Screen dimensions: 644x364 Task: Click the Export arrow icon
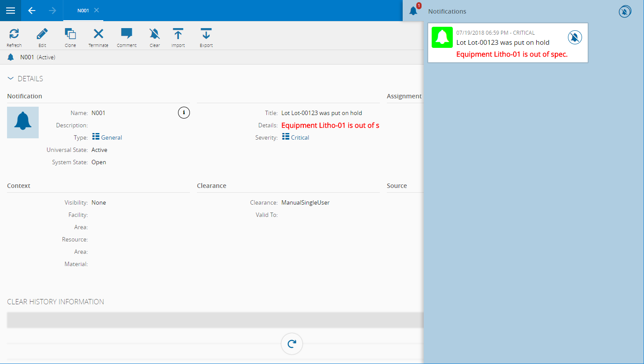206,34
